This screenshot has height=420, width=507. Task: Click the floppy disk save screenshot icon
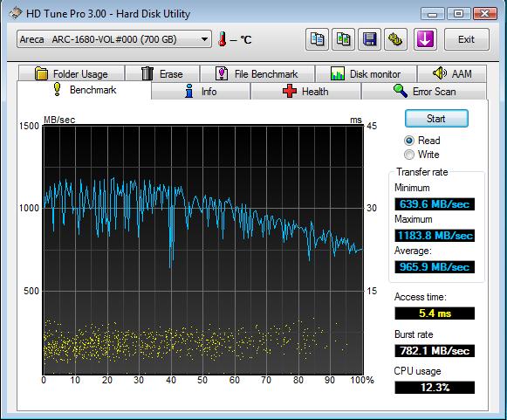(370, 39)
